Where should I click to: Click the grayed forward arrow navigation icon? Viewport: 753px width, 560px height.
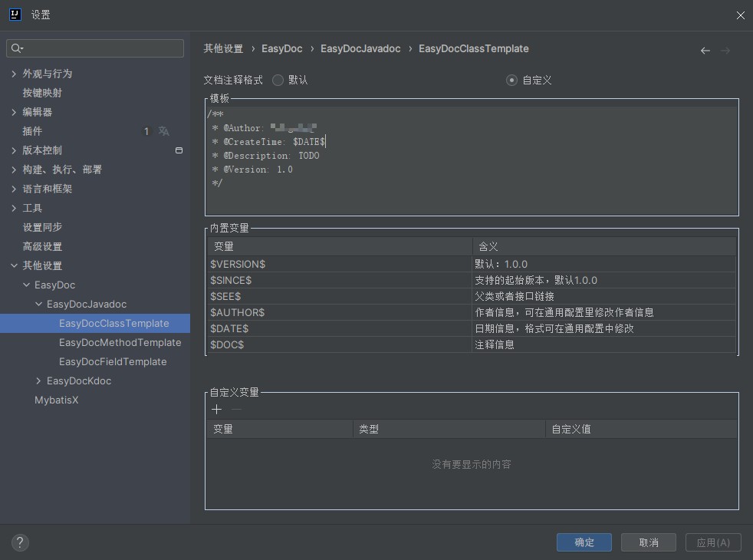coord(725,50)
